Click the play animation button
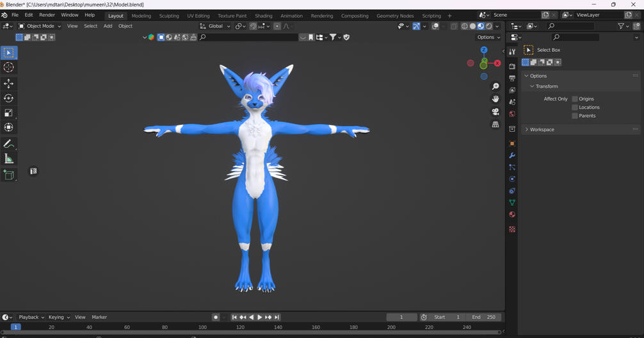Image resolution: width=644 pixels, height=338 pixels. tap(259, 317)
